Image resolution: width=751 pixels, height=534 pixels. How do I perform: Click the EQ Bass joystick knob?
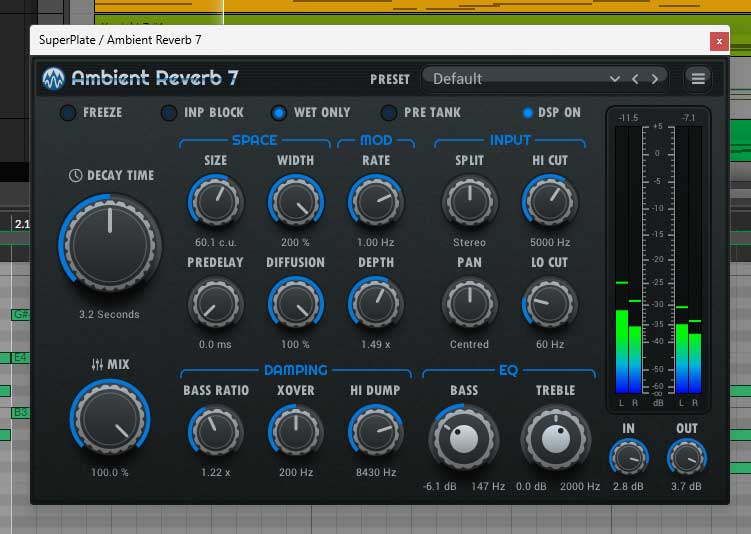pos(464,437)
